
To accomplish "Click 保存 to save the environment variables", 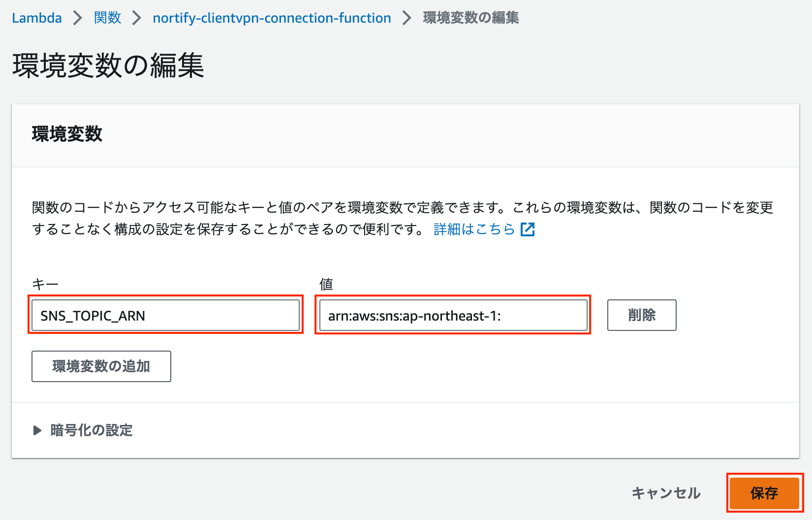I will point(764,492).
